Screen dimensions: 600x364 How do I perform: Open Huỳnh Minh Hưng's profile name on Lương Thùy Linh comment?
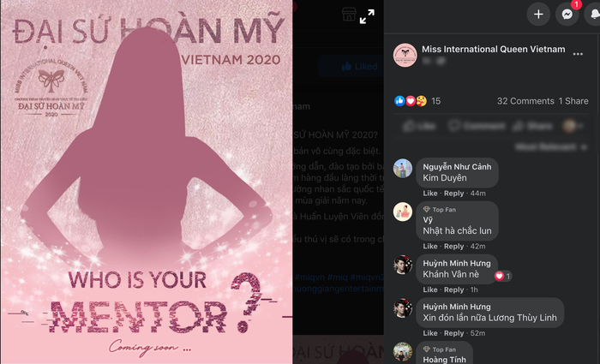[457, 307]
